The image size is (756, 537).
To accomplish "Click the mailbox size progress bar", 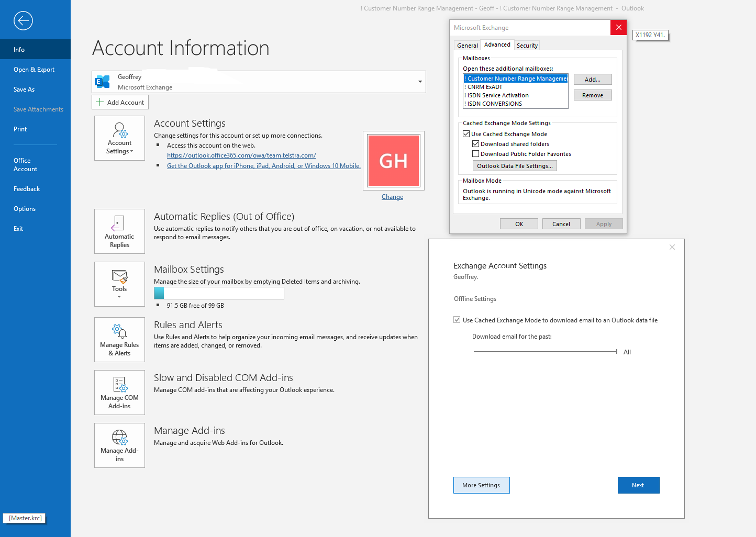I will tap(219, 293).
